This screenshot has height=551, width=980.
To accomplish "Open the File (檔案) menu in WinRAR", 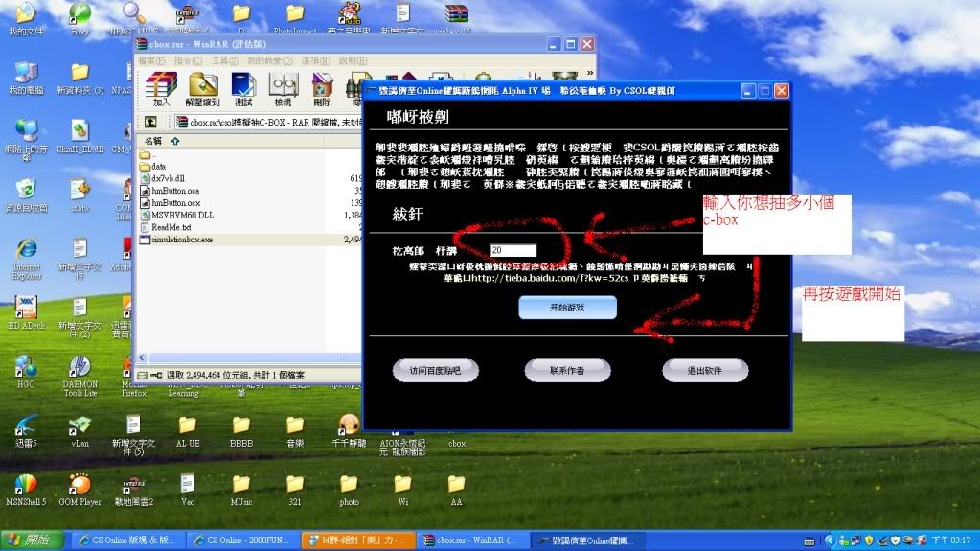I will (151, 61).
